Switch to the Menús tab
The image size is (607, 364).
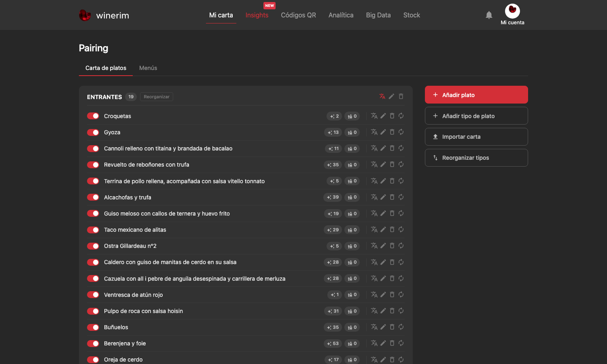point(148,68)
